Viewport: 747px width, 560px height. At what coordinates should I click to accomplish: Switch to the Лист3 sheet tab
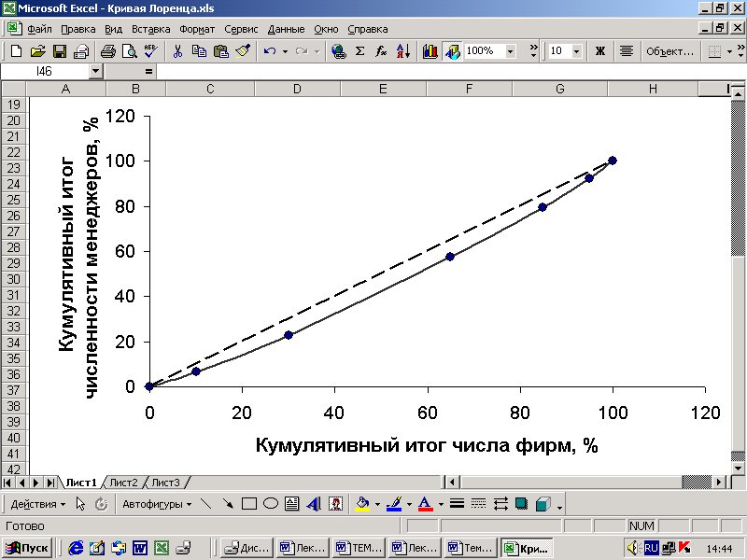(166, 483)
